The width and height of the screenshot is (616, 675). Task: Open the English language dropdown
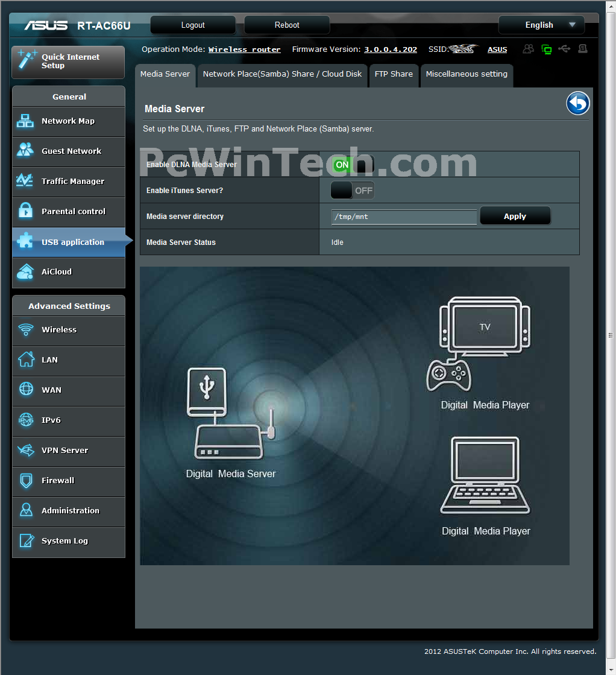pyautogui.click(x=541, y=25)
